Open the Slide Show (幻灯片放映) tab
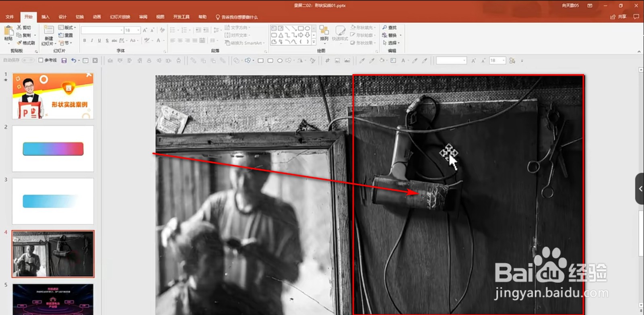The image size is (644, 315). [x=120, y=17]
